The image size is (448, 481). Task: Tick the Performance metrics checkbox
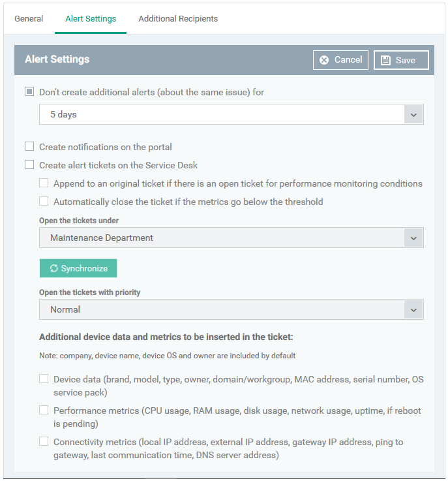coord(44,410)
